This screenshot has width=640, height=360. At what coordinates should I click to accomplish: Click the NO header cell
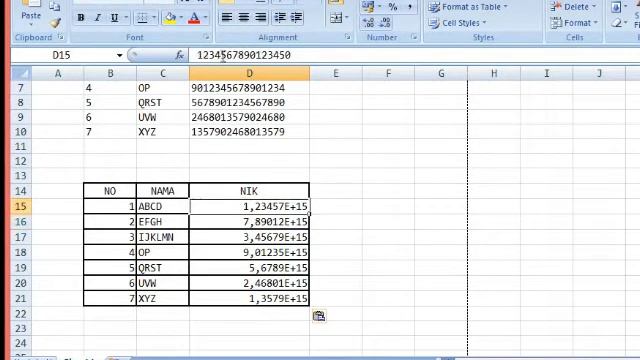[110, 191]
